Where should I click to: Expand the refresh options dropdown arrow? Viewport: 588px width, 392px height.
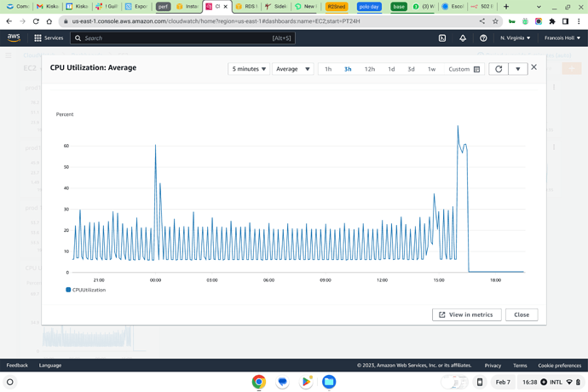pos(518,69)
